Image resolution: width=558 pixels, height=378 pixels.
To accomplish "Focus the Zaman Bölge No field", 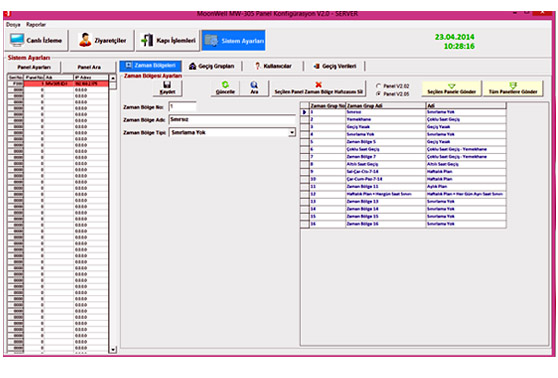I will click(182, 106).
